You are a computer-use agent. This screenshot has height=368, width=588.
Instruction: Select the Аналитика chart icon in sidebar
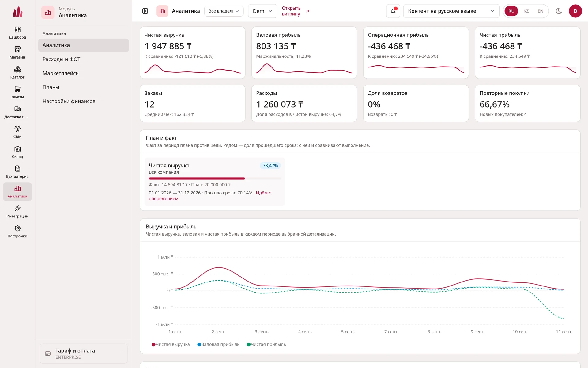point(17,189)
